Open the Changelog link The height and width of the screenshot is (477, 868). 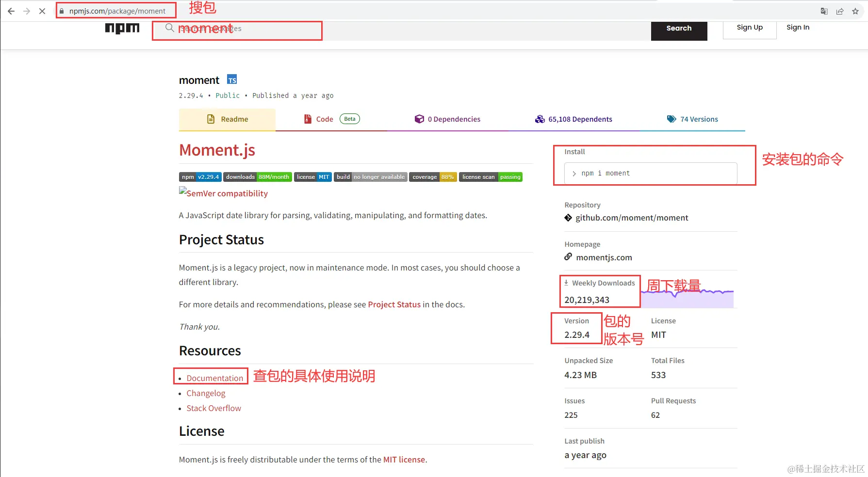[x=206, y=393]
